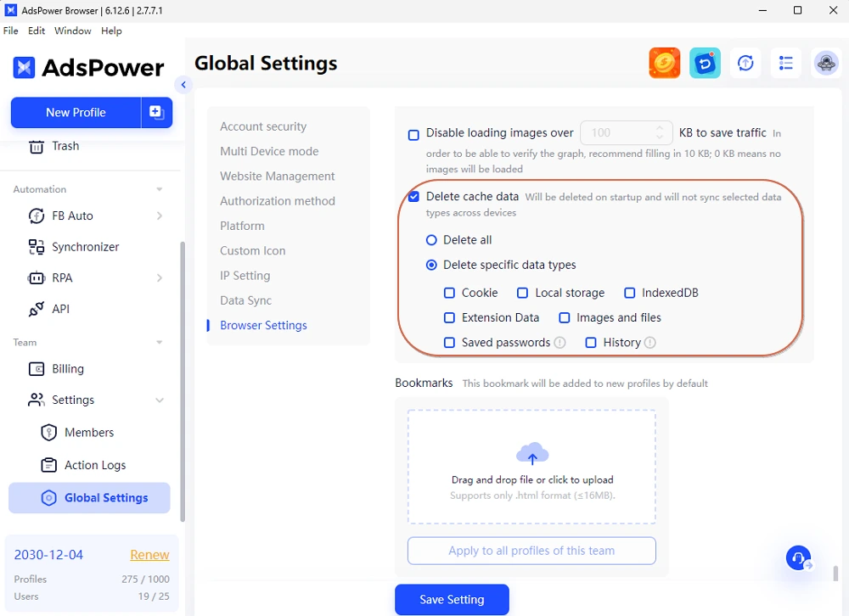
Task: Click the RPA robot icon
Action: point(37,278)
